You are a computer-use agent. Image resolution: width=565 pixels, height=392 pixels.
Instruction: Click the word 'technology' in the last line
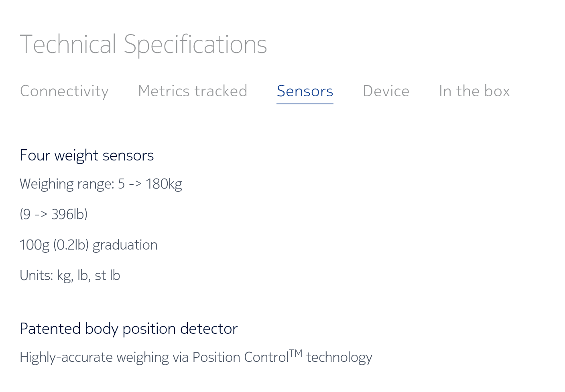coord(339,357)
